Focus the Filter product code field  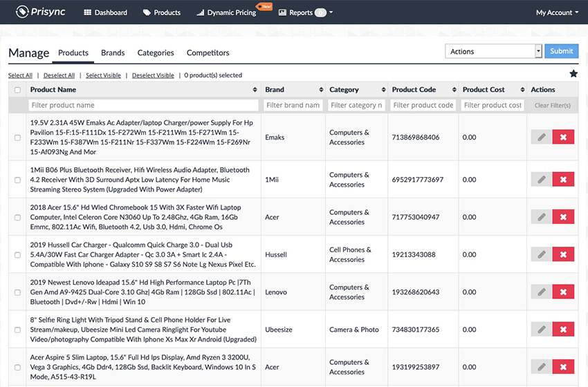[x=423, y=105]
